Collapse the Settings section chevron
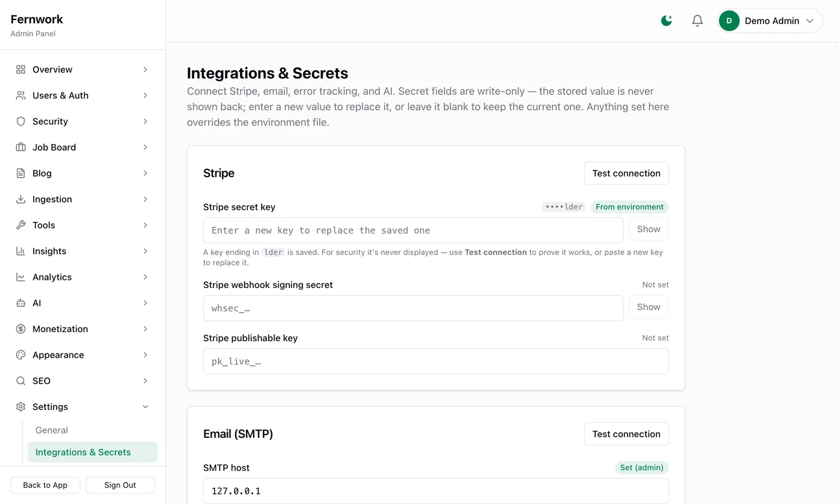The width and height of the screenshot is (839, 504). 145,407
